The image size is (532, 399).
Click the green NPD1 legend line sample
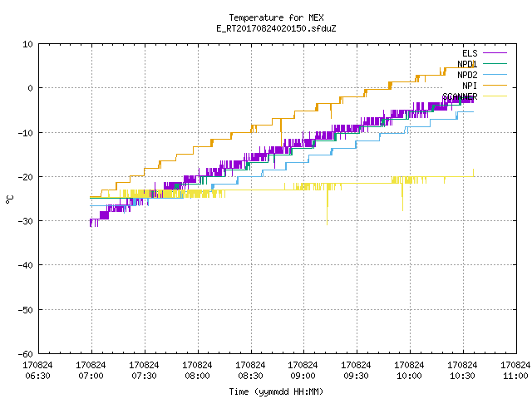pos(495,64)
